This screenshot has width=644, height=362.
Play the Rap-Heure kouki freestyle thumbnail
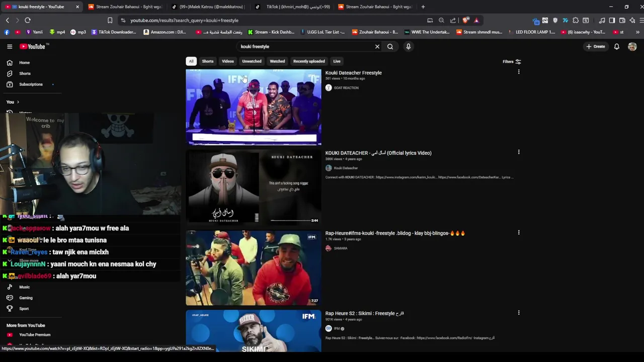(254, 267)
